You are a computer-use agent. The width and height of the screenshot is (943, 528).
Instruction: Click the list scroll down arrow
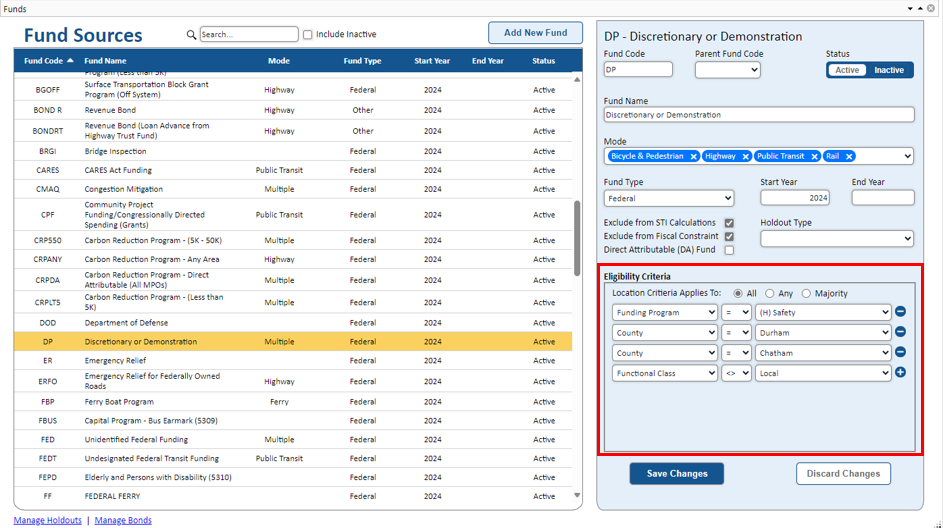pos(577,496)
